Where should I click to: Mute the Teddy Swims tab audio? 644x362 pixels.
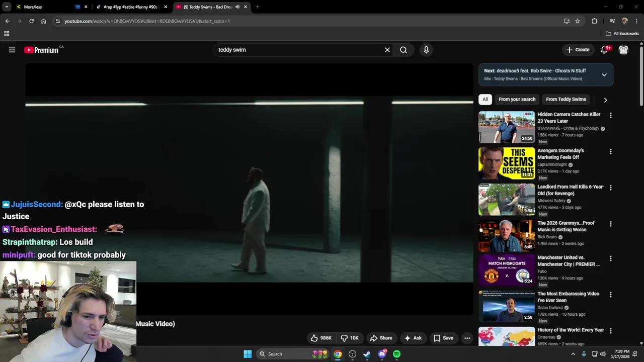click(237, 7)
